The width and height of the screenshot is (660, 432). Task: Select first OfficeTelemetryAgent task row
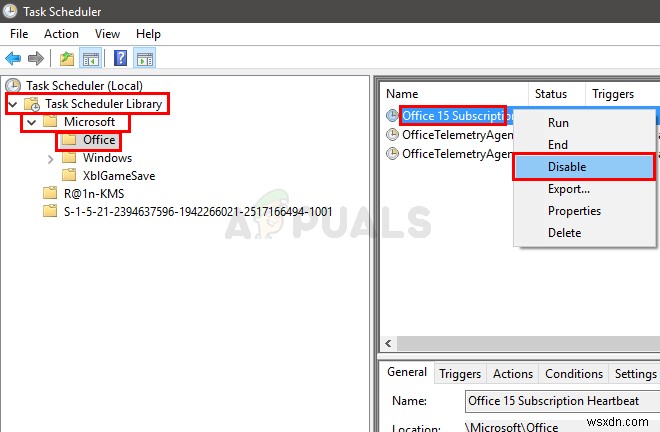pyautogui.click(x=458, y=135)
